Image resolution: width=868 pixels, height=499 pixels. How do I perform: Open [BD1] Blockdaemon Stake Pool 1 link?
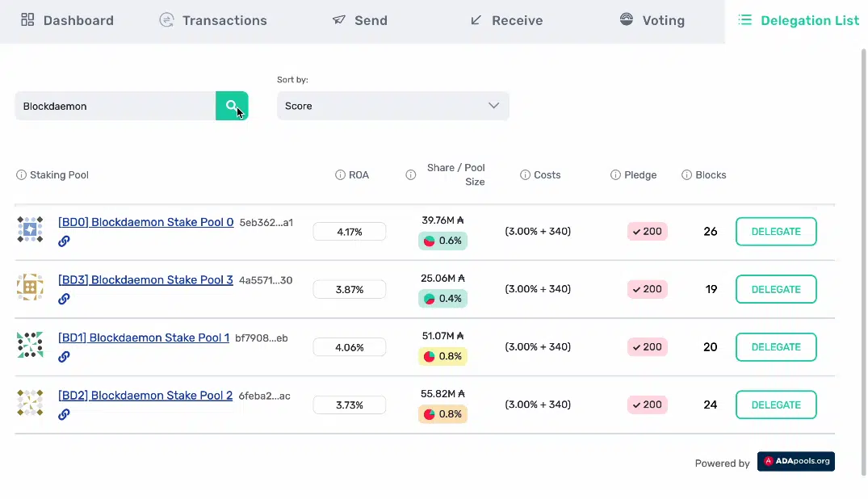point(144,338)
